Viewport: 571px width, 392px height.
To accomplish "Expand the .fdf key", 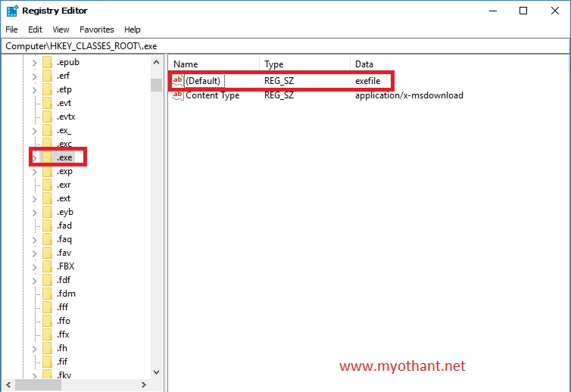I will pyautogui.click(x=34, y=280).
